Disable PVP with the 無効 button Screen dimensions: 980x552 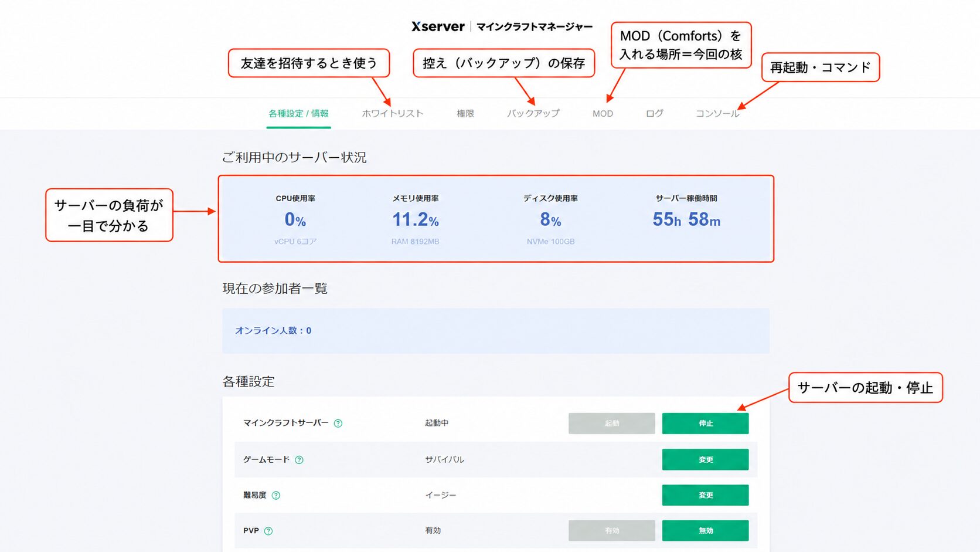(705, 530)
